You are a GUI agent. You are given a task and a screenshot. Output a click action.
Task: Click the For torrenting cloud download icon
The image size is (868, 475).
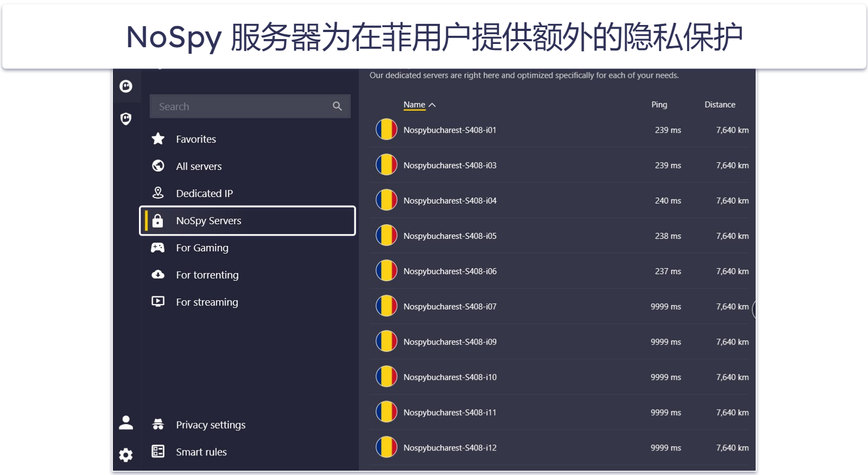coord(158,274)
